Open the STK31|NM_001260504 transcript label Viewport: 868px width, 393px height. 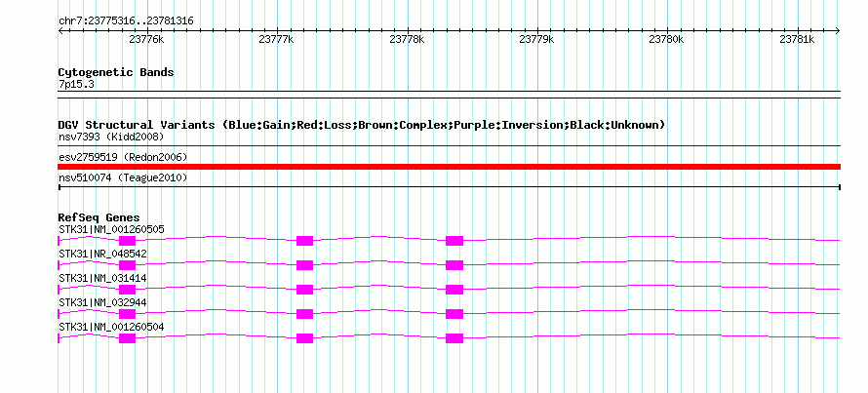pyautogui.click(x=111, y=327)
